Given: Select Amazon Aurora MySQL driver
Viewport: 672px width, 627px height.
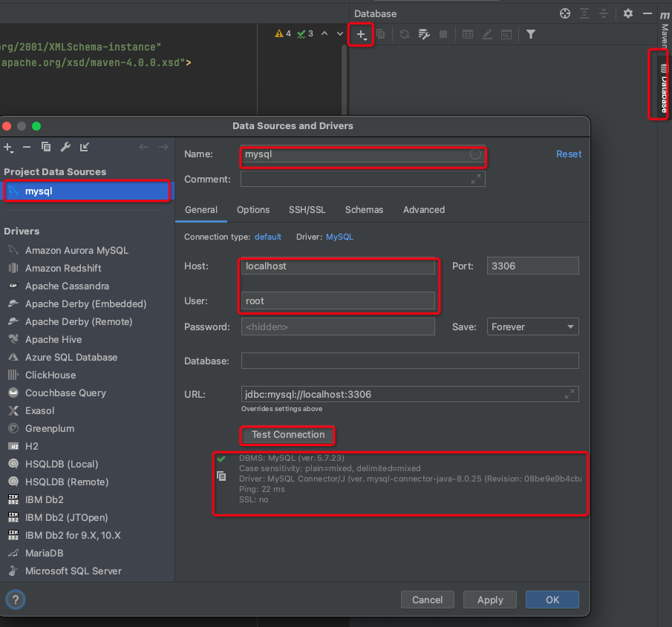Looking at the screenshot, I should point(76,251).
